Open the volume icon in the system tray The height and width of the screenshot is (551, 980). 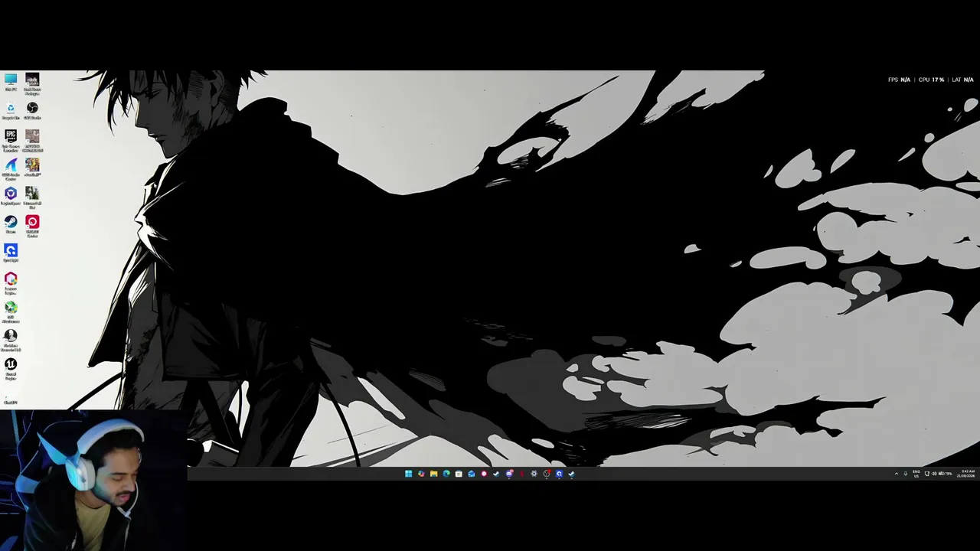pyautogui.click(x=936, y=474)
